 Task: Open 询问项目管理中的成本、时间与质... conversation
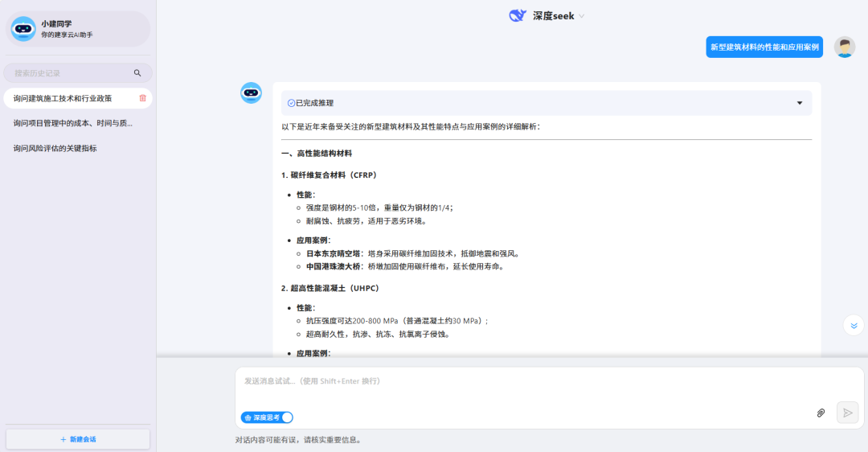73,123
